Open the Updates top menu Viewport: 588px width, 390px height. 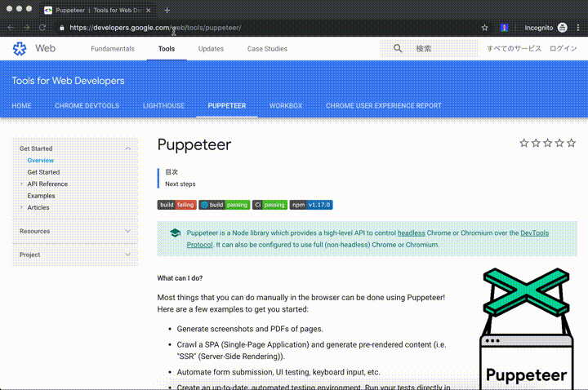211,49
